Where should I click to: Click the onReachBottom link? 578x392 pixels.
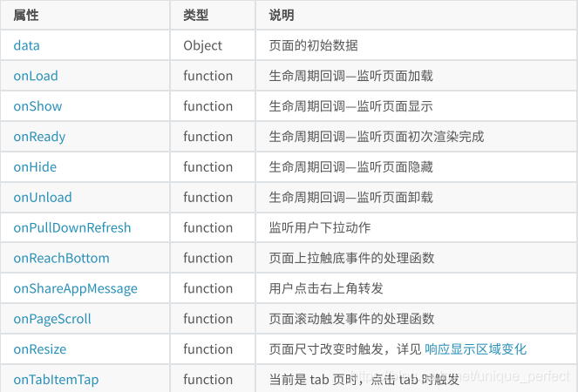click(x=61, y=259)
